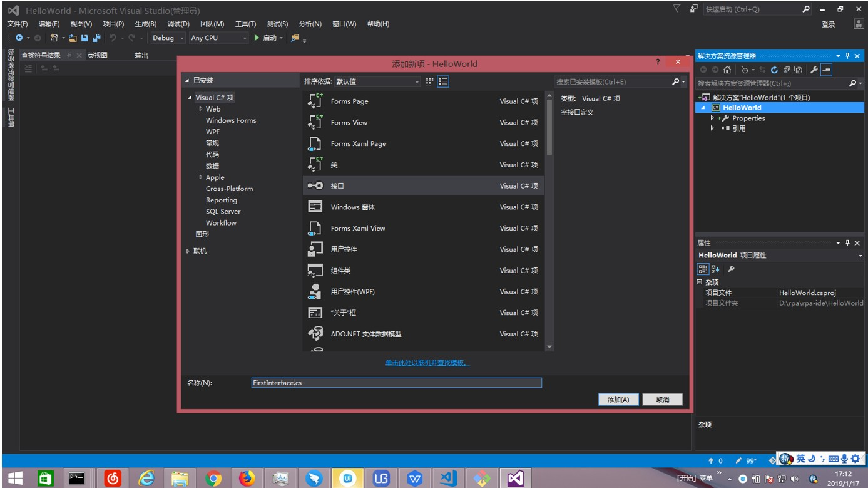Collapse the Visual C# 项 node

190,98
